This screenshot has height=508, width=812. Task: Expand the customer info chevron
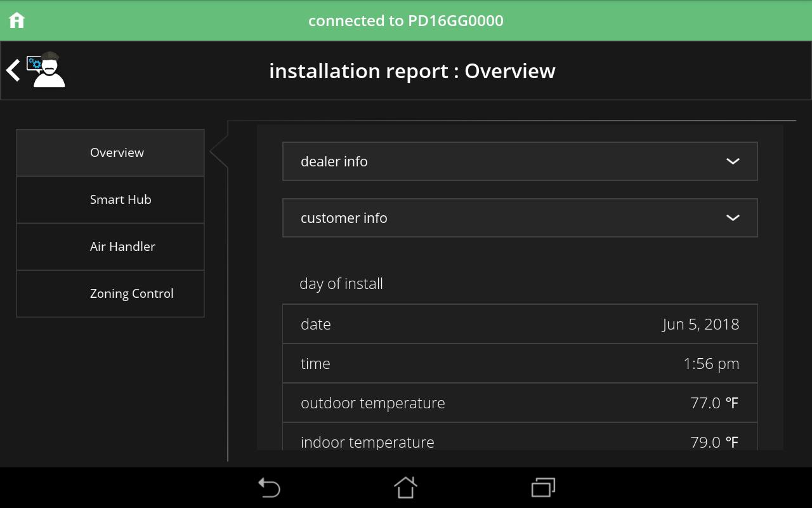tap(733, 218)
